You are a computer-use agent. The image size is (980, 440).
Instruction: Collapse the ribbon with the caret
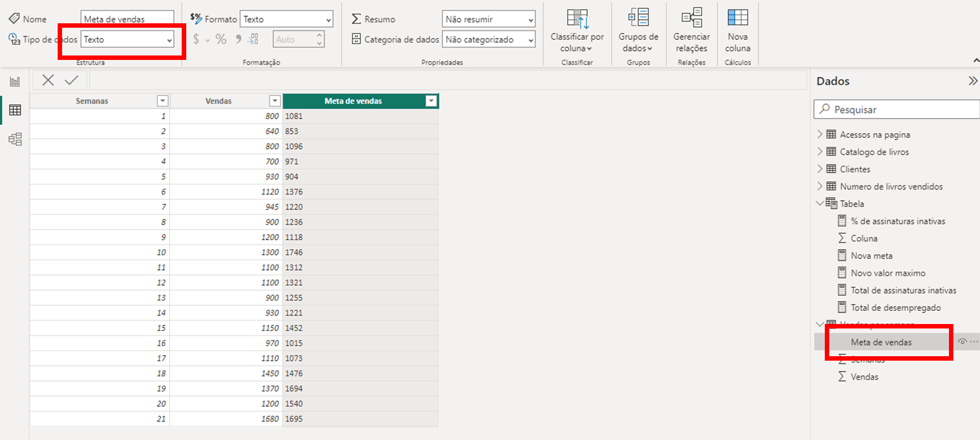click(x=976, y=60)
